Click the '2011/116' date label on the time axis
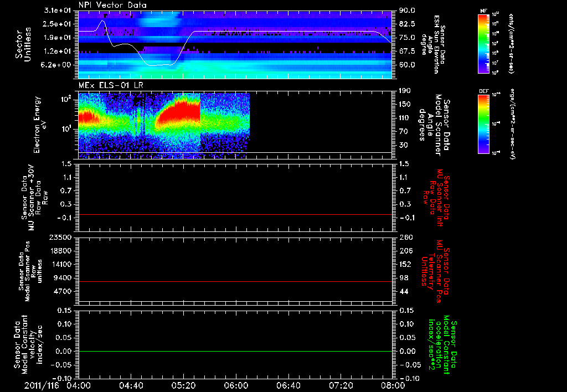 point(42,385)
